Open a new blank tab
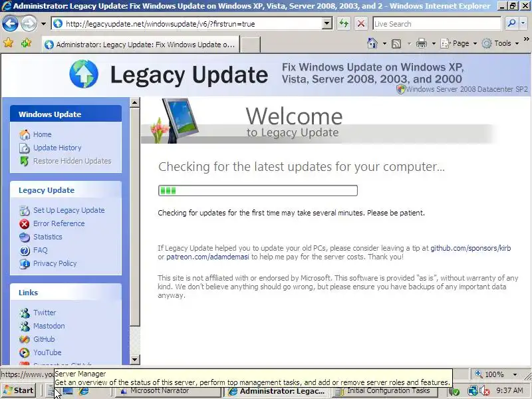The width and height of the screenshot is (532, 399). pyautogui.click(x=251, y=45)
